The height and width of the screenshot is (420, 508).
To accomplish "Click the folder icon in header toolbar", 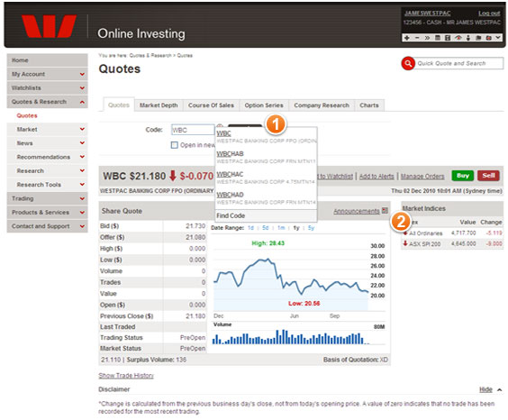I will (x=478, y=38).
